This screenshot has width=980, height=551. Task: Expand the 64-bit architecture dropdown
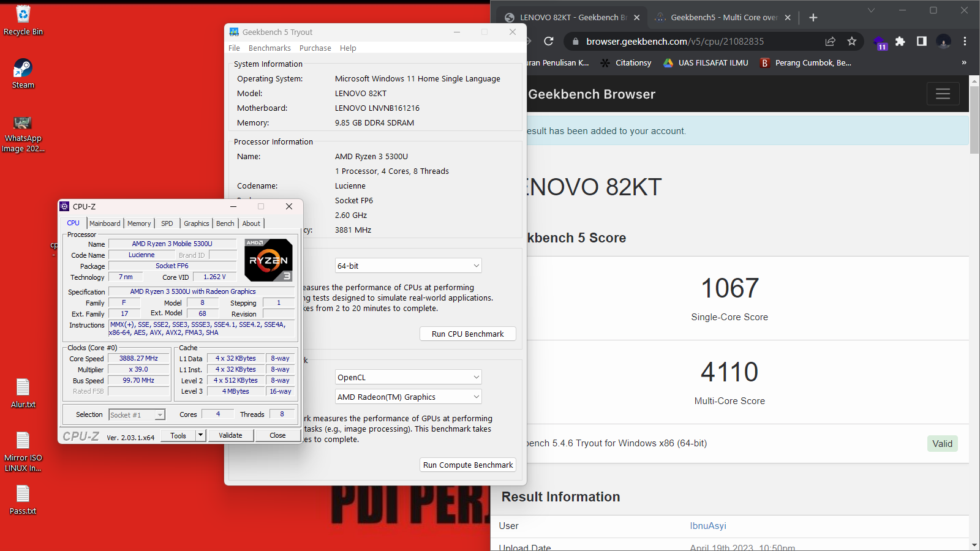tap(408, 266)
